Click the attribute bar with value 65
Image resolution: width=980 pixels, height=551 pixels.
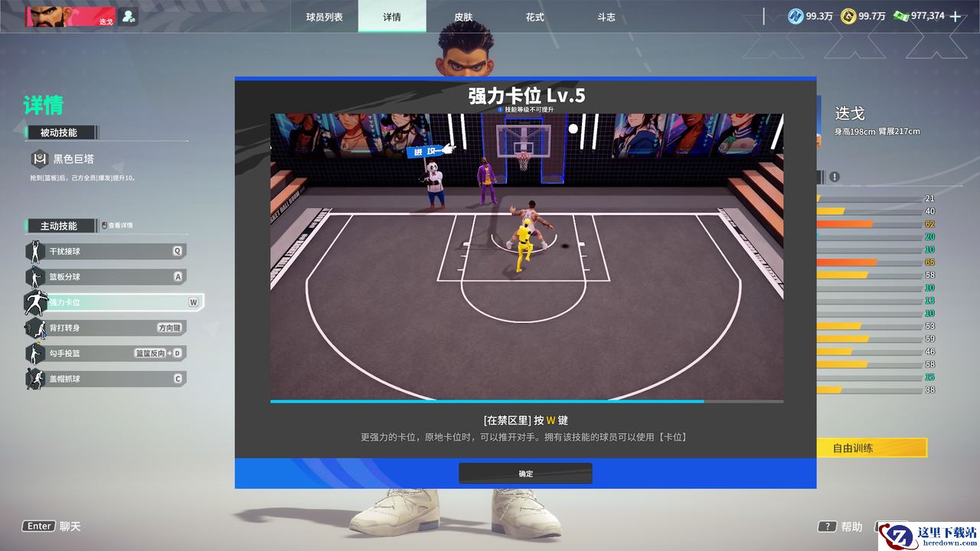point(869,262)
